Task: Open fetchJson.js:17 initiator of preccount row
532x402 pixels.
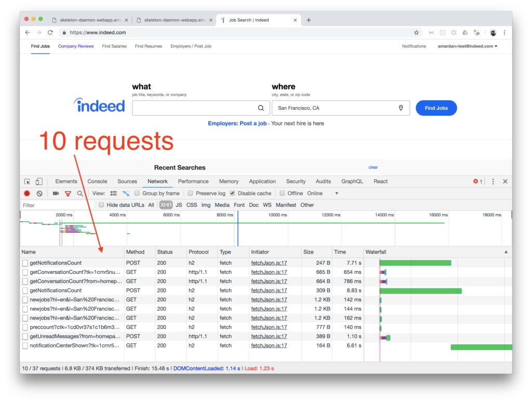Action: pos(269,327)
